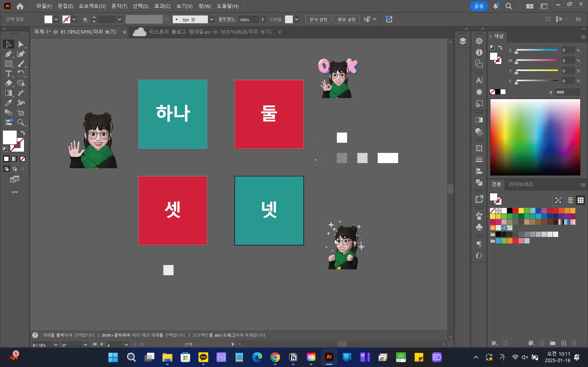This screenshot has height=367, width=588.
Task: Switch to the 라이브러리 tab
Action: [x=520, y=184]
